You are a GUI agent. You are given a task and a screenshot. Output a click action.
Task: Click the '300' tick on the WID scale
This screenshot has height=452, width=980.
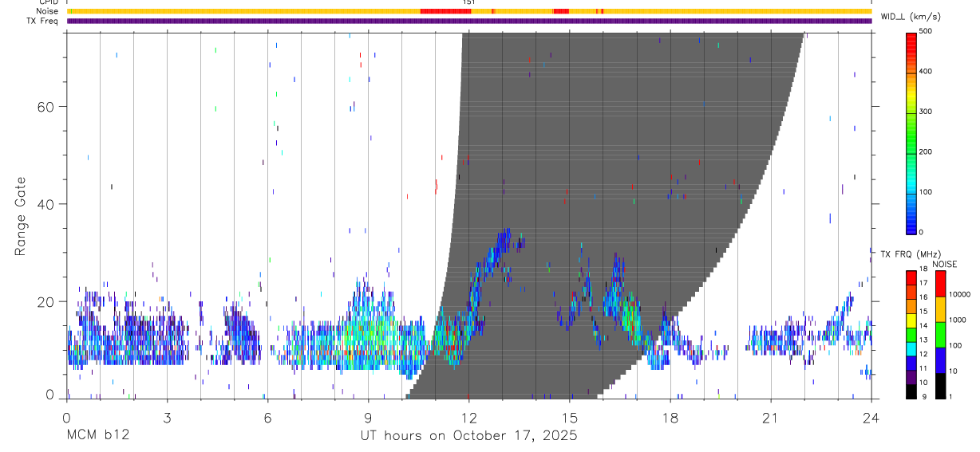coord(926,111)
